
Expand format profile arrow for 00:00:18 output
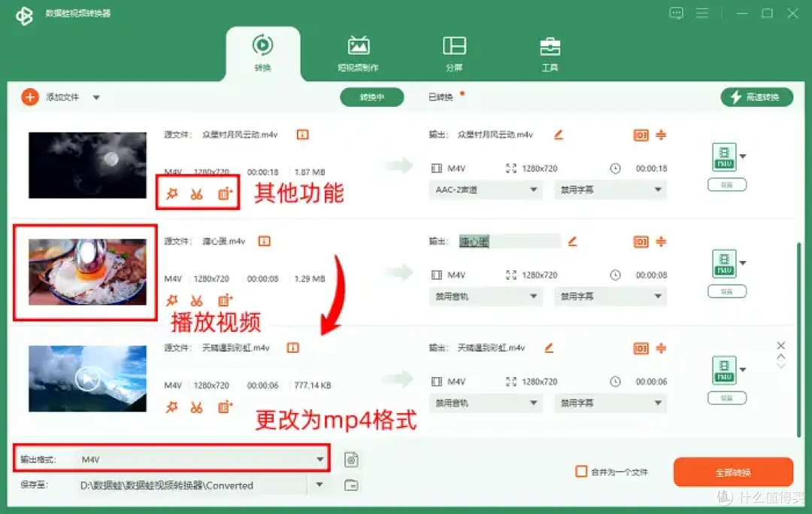coord(743,157)
